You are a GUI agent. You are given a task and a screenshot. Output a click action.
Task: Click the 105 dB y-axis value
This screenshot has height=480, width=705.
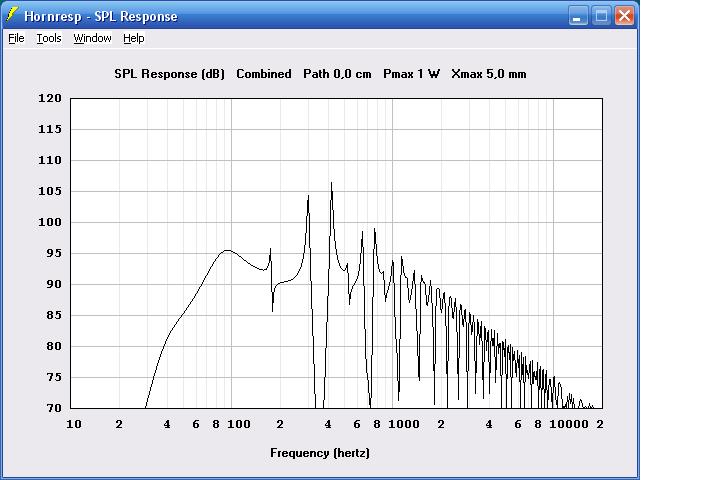pos(49,191)
